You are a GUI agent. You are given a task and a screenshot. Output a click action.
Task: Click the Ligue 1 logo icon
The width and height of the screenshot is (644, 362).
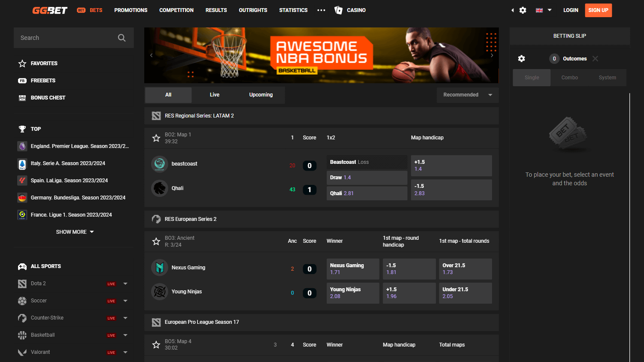click(22, 215)
